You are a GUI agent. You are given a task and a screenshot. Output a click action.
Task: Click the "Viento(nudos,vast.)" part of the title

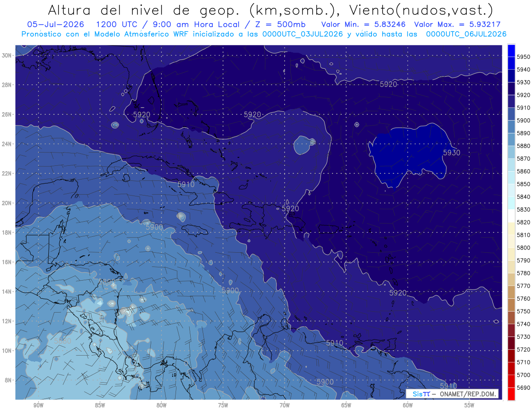point(421,10)
